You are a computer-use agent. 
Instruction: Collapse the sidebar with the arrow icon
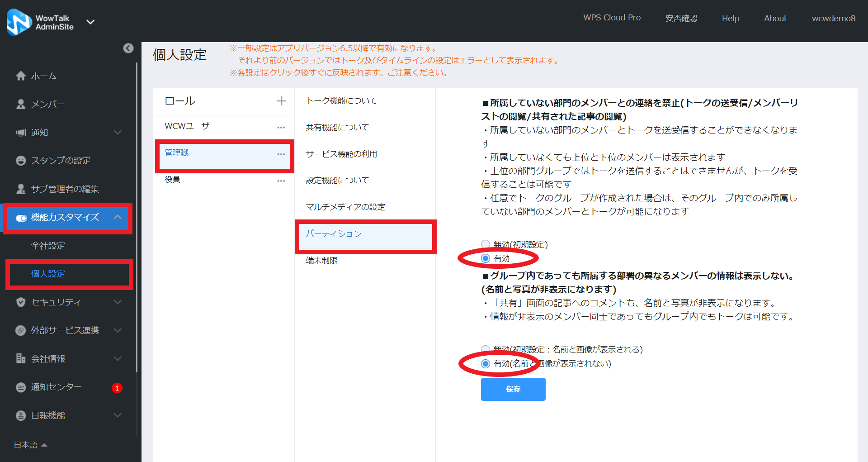tap(128, 48)
